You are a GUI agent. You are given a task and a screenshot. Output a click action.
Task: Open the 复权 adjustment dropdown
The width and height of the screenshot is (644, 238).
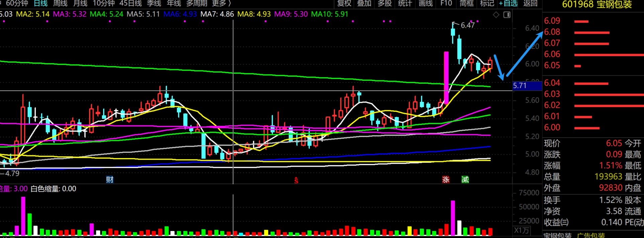[x=344, y=4]
